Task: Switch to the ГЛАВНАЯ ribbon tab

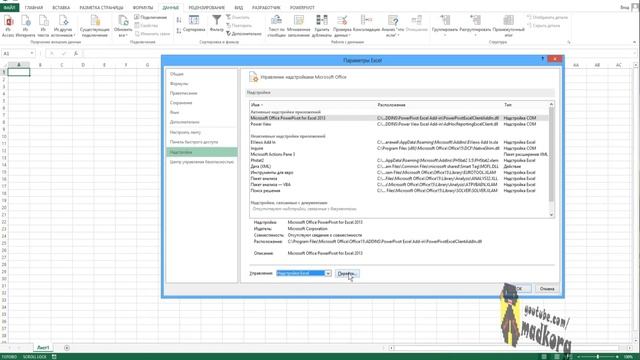Action: pyautogui.click(x=33, y=8)
